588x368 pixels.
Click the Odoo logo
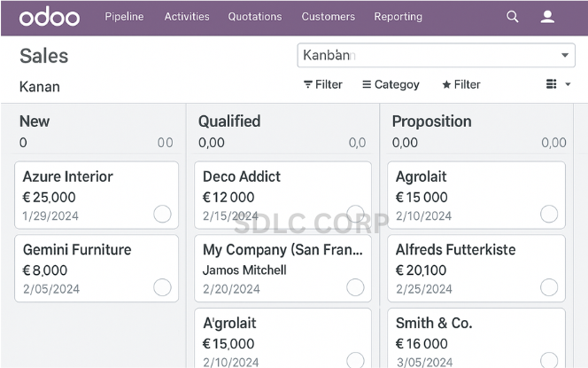pos(50,17)
